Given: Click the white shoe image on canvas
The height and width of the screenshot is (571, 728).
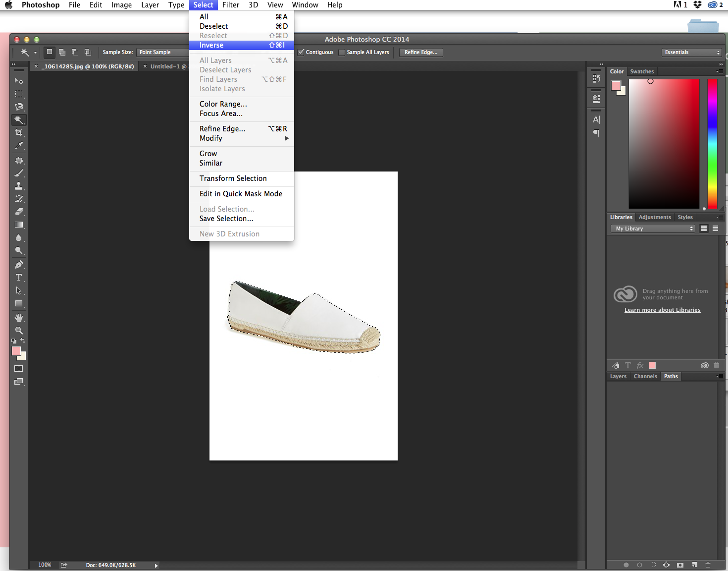Looking at the screenshot, I should (x=304, y=317).
